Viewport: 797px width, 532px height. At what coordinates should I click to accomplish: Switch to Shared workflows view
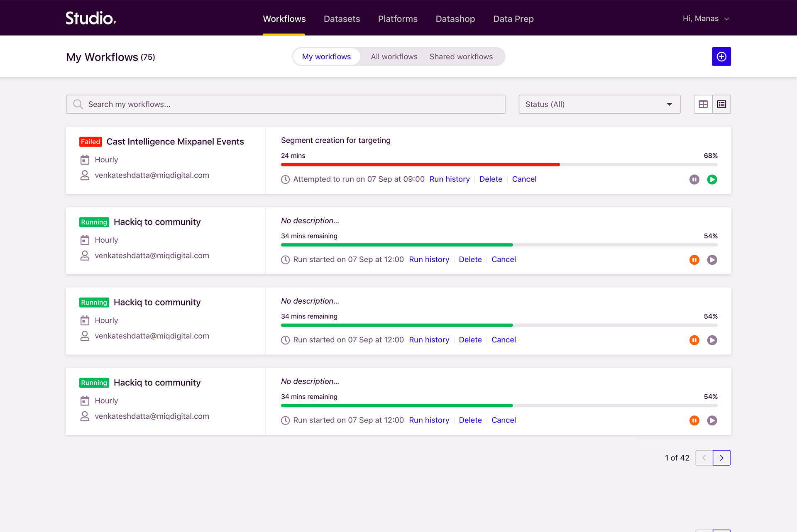pos(461,56)
